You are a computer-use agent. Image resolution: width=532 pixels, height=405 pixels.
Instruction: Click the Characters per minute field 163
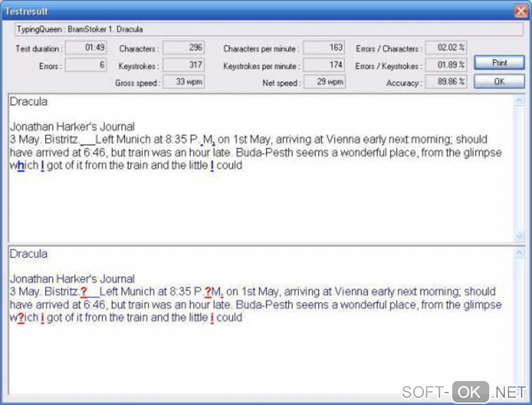coord(324,47)
